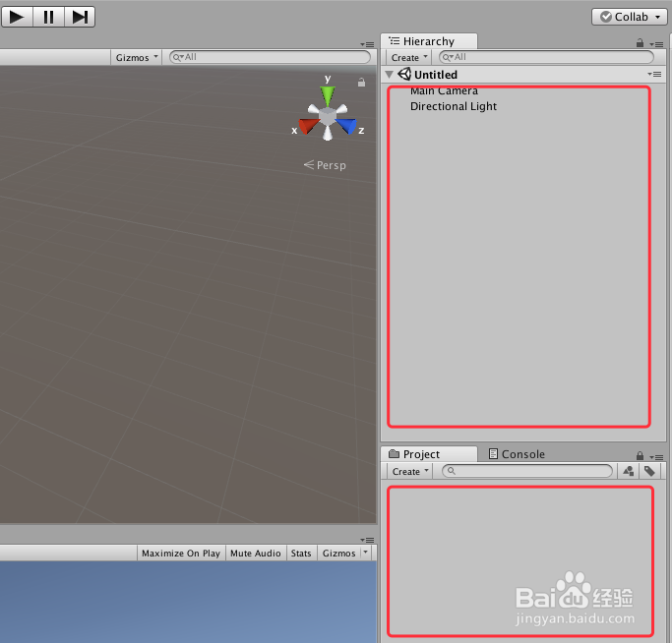This screenshot has height=643, width=672.
Task: Select Directional Light in Hierarchy
Action: [x=454, y=106]
